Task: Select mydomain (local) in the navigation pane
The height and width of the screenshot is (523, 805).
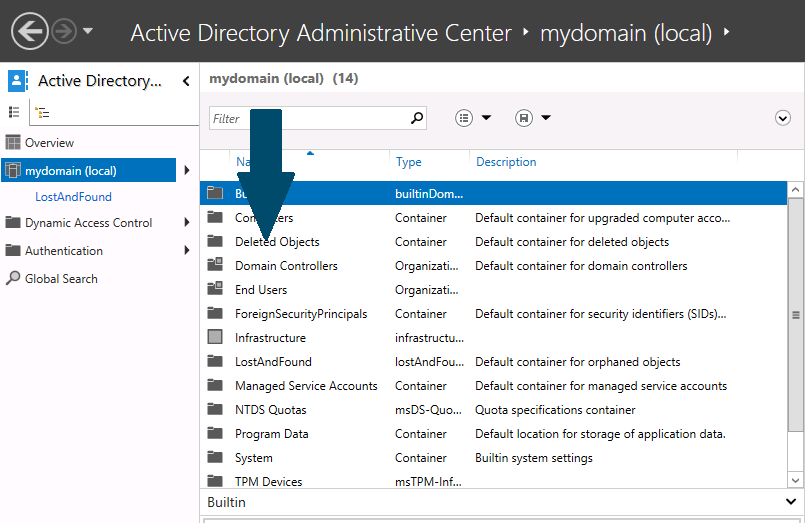Action: tap(88, 170)
